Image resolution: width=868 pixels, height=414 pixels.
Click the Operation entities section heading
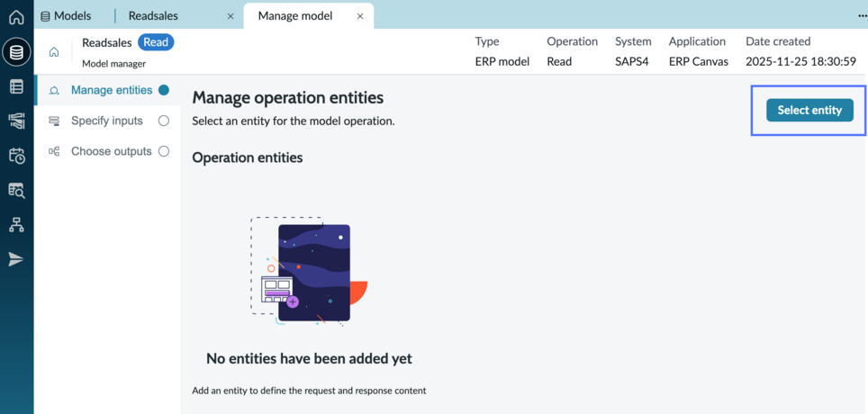click(x=248, y=157)
